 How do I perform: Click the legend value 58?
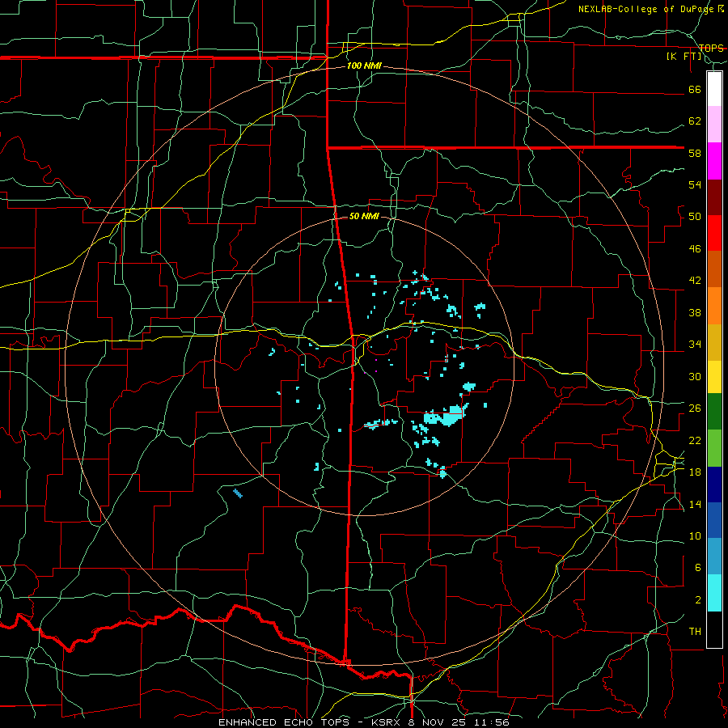point(695,153)
